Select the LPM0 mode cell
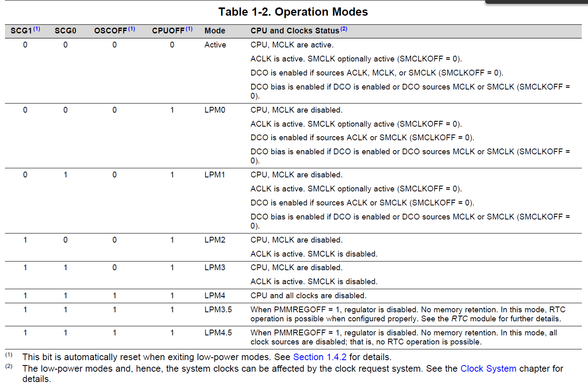 tap(215, 110)
